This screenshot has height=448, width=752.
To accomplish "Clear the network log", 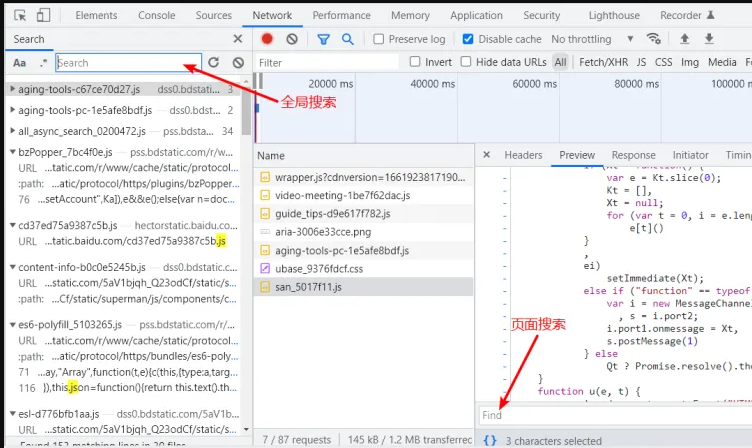I will tap(292, 39).
